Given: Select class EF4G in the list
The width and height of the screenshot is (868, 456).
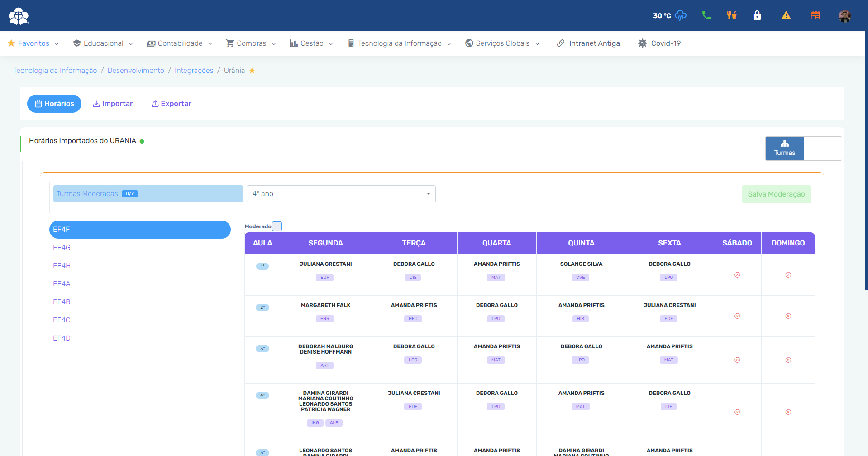Looking at the screenshot, I should click(x=62, y=248).
